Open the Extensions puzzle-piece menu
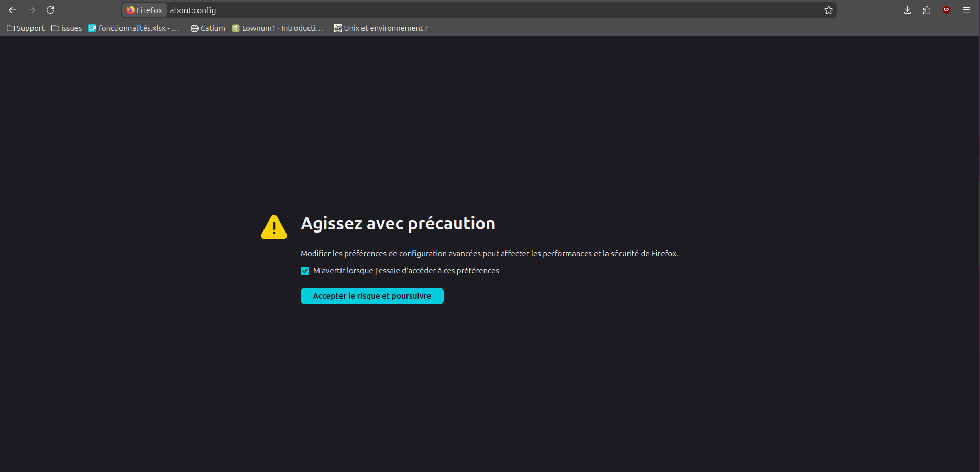 [x=927, y=10]
